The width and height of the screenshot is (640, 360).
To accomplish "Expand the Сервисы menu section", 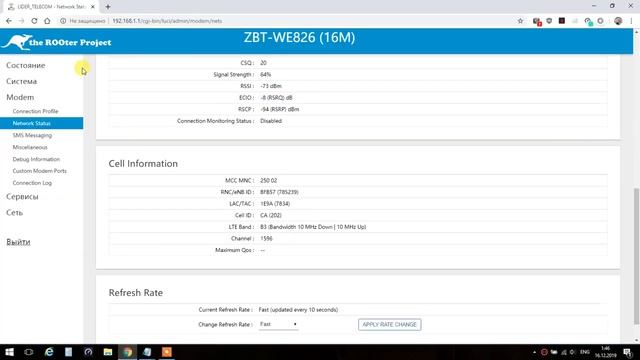I will tap(22, 197).
